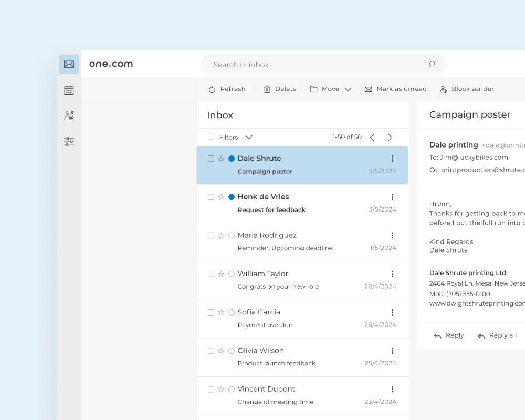Open more options for Dale Shrute email

(392, 159)
